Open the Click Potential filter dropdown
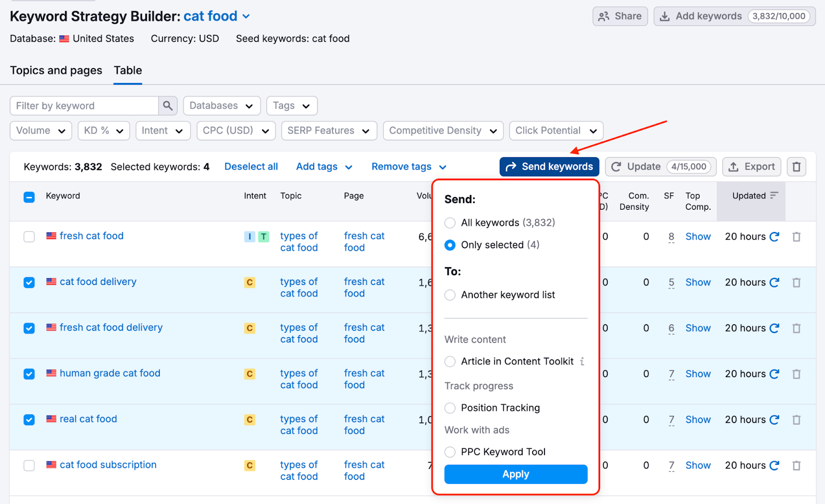 (x=556, y=130)
